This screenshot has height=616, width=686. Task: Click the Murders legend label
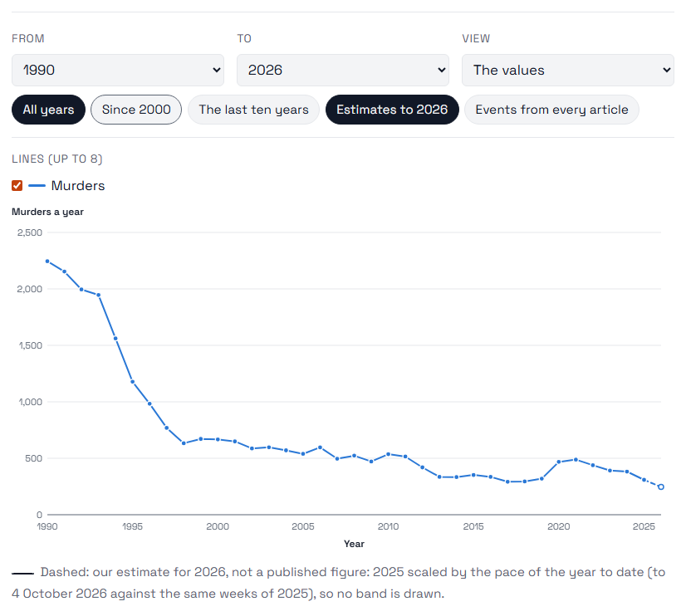click(x=78, y=185)
